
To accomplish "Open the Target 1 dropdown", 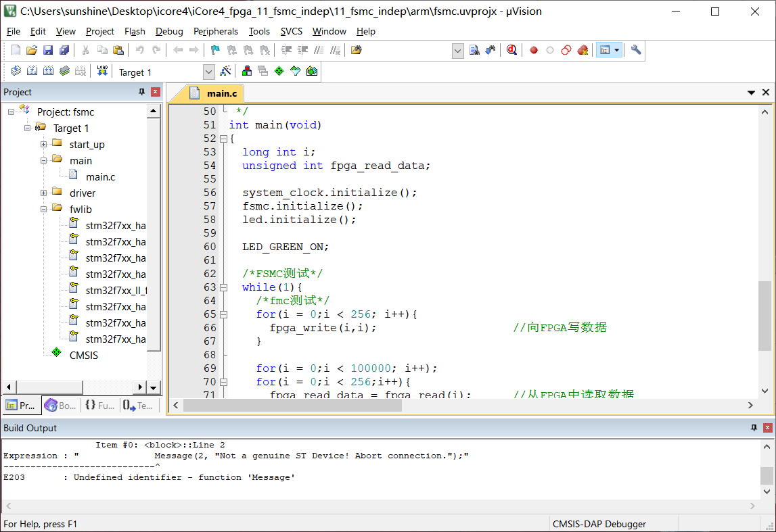I will [x=208, y=72].
